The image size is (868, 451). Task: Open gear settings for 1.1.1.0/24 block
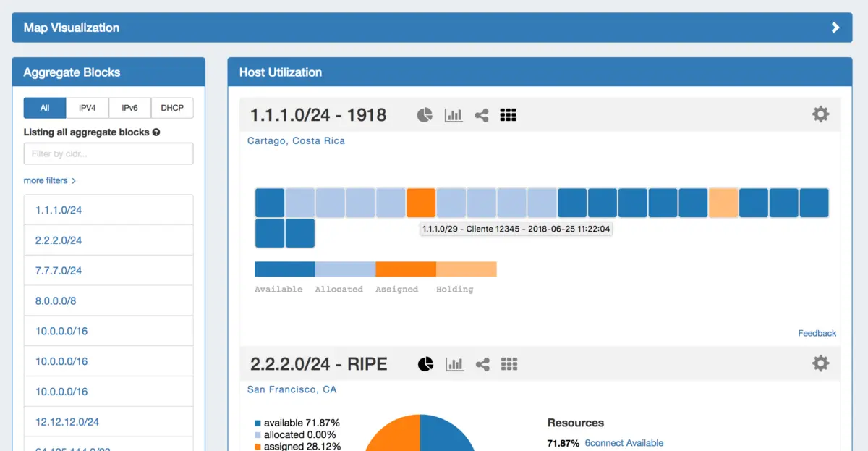point(820,114)
